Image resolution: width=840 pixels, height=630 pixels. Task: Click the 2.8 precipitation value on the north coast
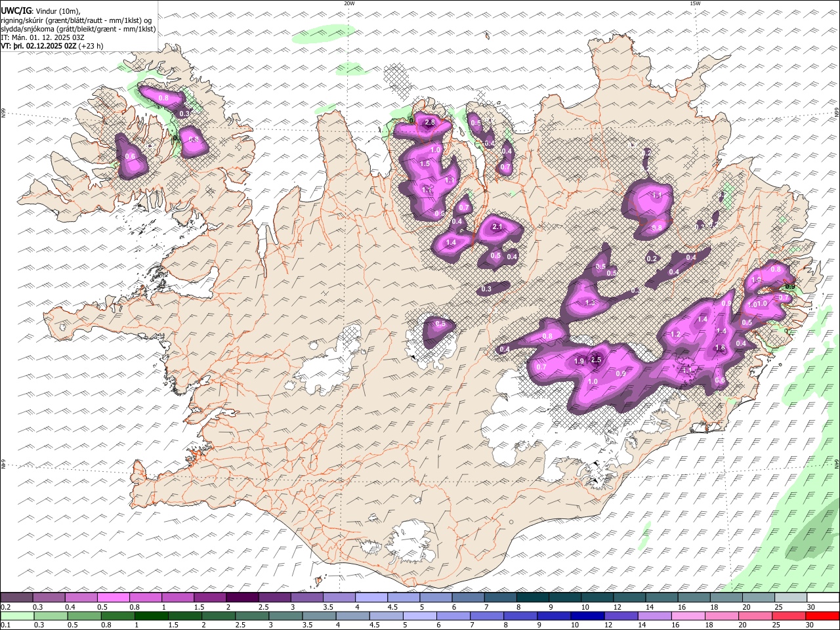tap(430, 123)
